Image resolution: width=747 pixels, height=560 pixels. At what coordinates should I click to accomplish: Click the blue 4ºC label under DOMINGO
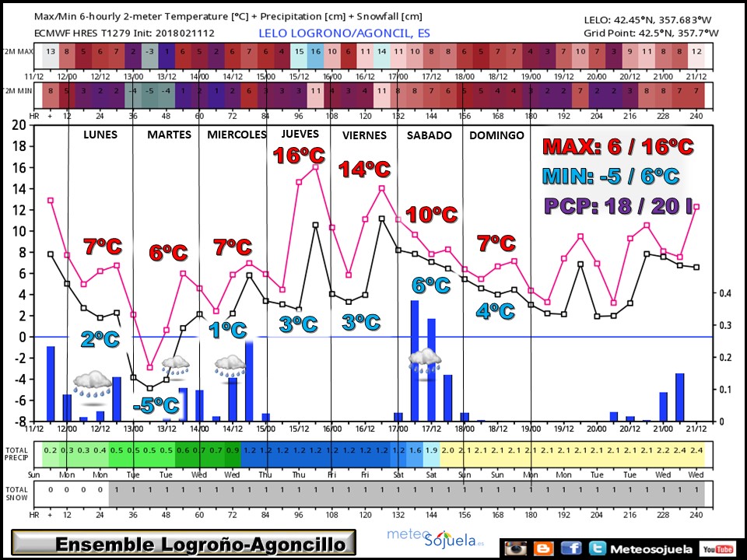496,311
